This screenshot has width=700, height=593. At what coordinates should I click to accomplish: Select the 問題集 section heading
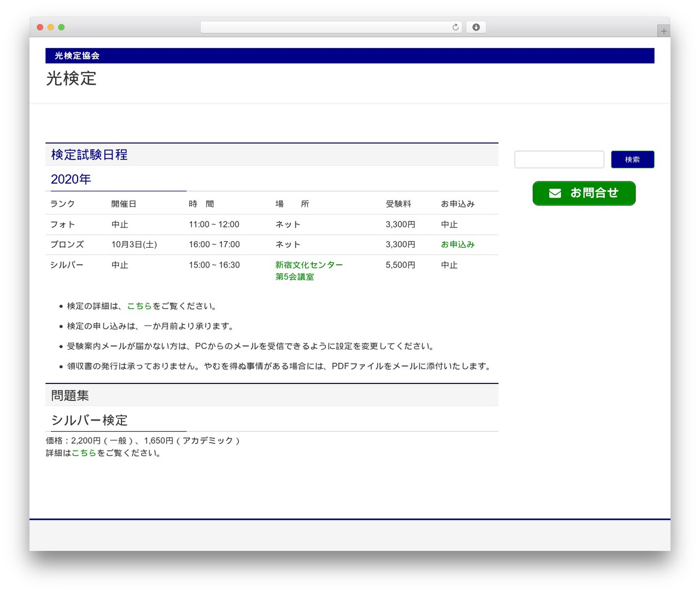pyautogui.click(x=70, y=396)
